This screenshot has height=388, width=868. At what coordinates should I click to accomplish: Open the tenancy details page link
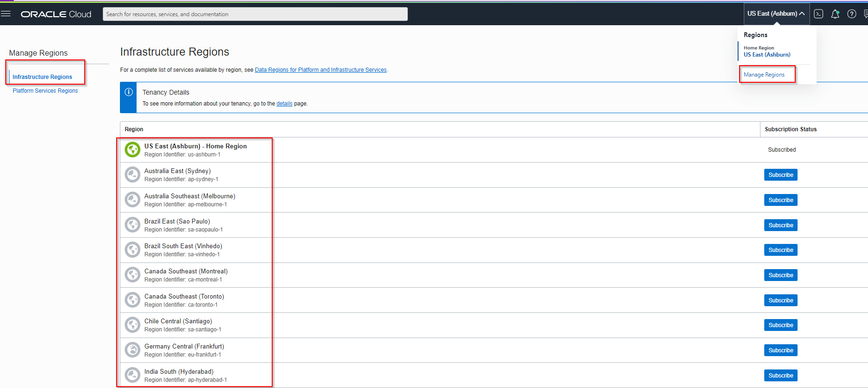[x=284, y=104]
